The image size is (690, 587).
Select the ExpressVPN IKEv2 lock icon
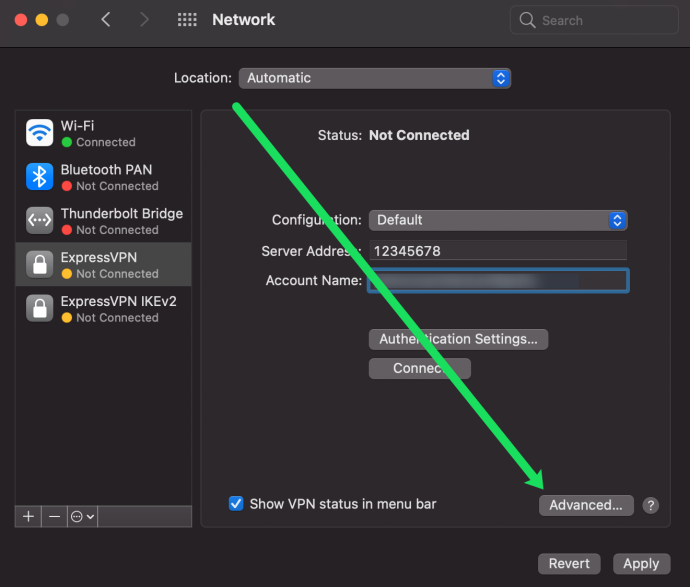click(x=40, y=308)
